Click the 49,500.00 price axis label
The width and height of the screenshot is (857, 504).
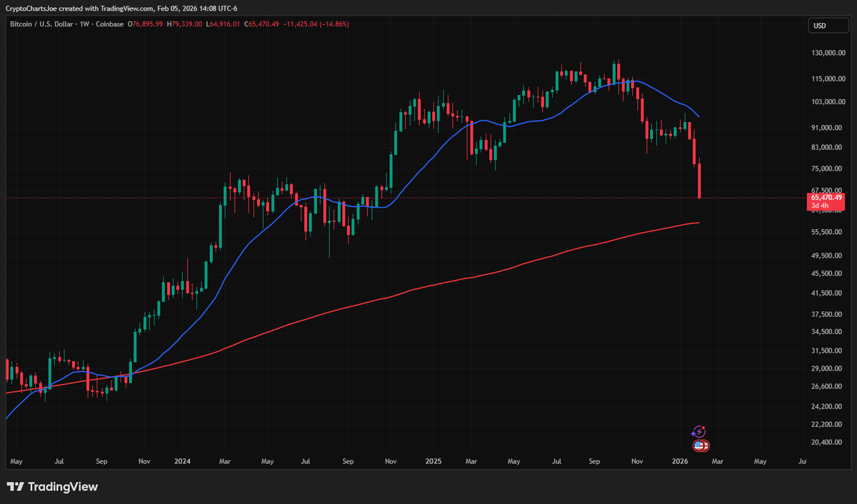pyautogui.click(x=828, y=256)
